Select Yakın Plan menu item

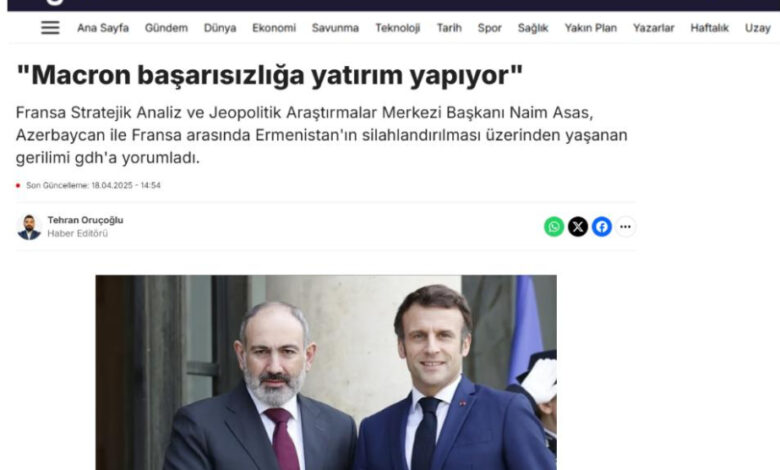click(590, 28)
